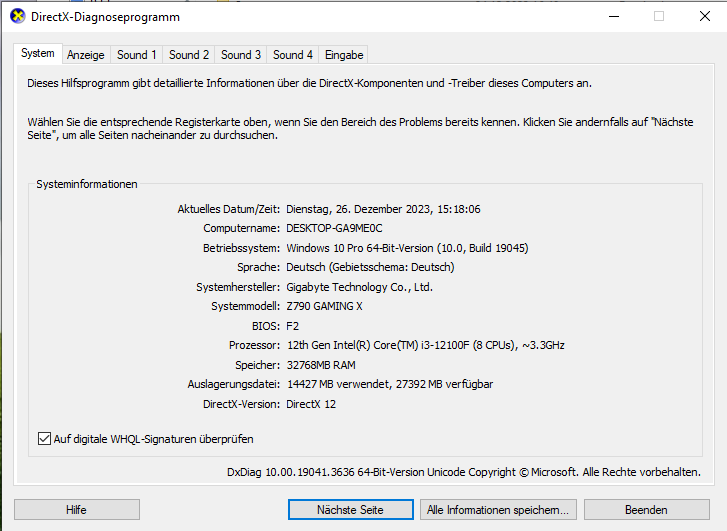727x531 pixels.
Task: Toggle the WHQL-Signaturen überprüfen checkbox
Action: click(44, 439)
